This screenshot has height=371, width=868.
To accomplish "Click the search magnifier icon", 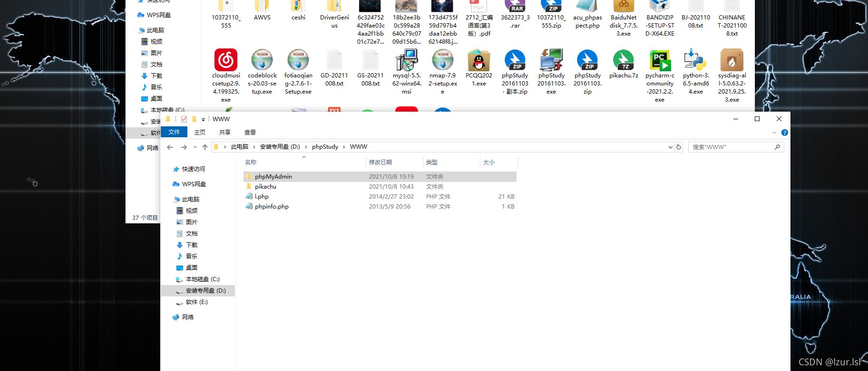I will tap(777, 147).
